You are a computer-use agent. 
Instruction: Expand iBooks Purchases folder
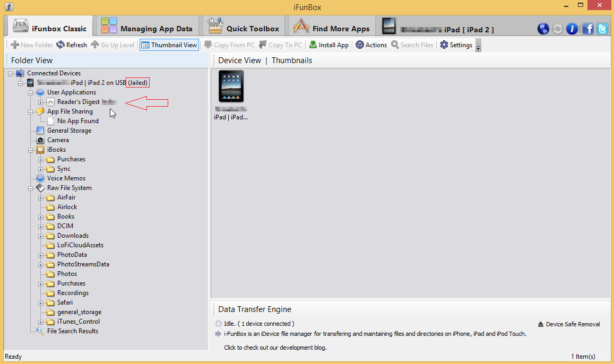[40, 160]
